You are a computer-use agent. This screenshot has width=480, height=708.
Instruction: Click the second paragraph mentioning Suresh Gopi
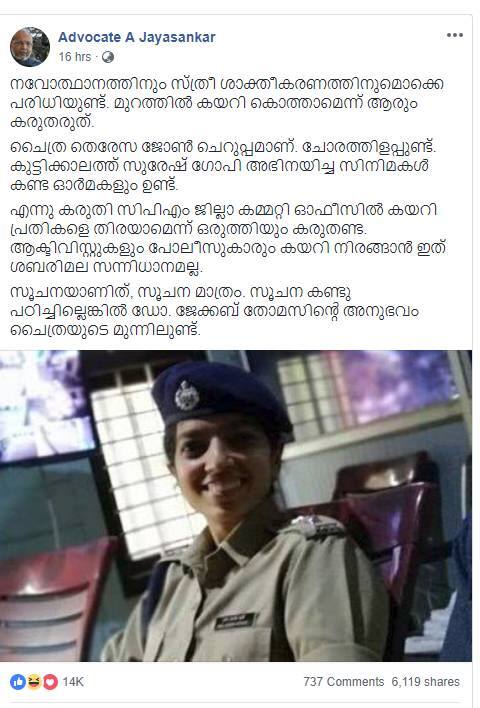click(224, 166)
